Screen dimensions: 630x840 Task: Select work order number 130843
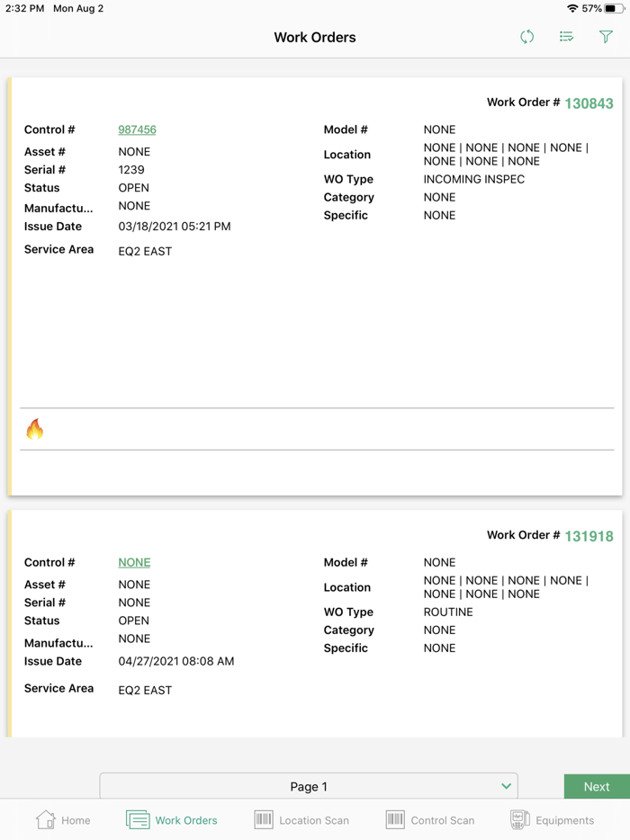coord(589,103)
